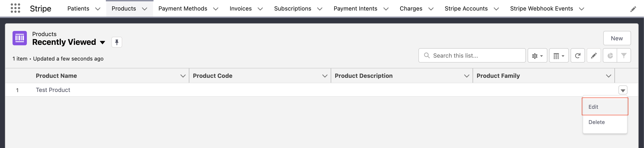Open the Test Product row actions dropdown
644x148 pixels.
623,90
